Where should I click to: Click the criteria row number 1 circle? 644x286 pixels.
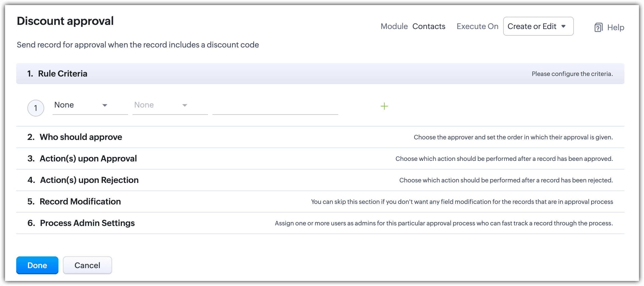coord(36,108)
